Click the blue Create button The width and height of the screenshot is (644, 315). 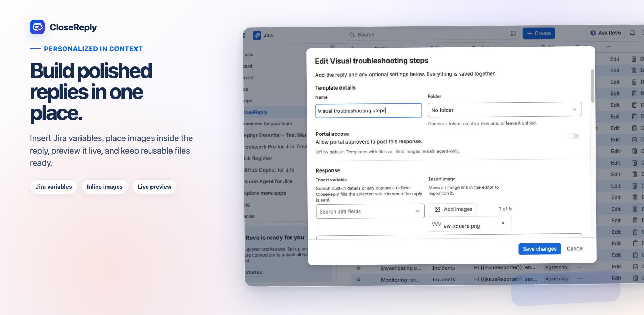[539, 33]
